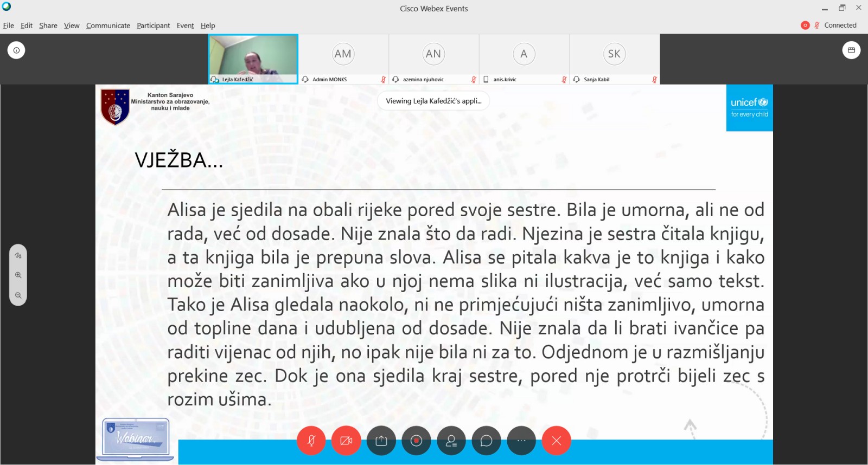Open more options ellipsis button

[521, 441]
